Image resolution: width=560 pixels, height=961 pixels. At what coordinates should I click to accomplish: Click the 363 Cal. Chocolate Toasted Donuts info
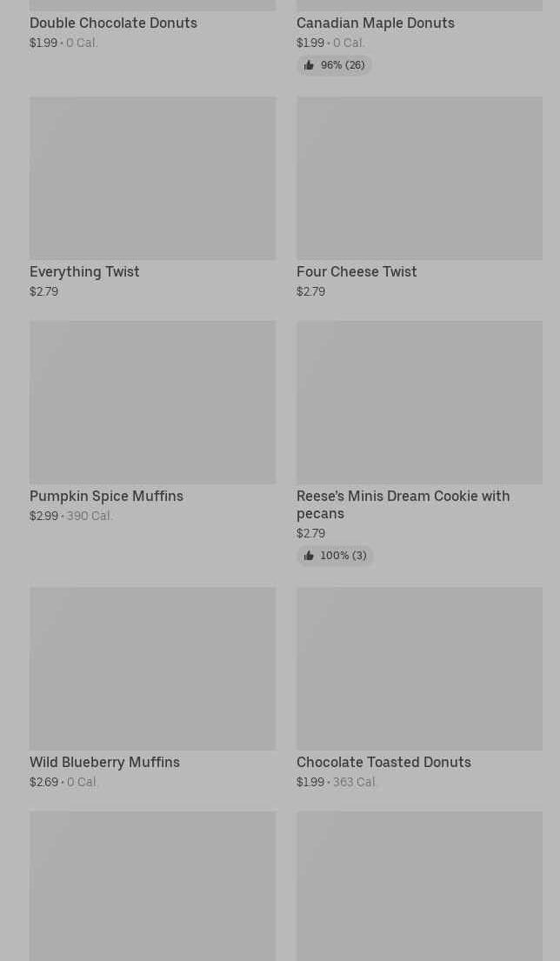point(355,782)
